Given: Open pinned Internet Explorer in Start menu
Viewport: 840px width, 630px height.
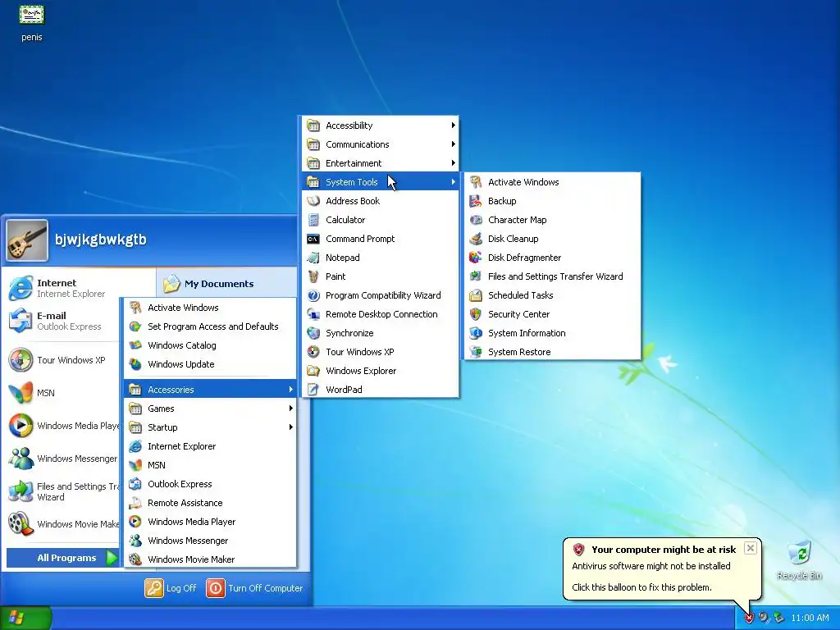Looking at the screenshot, I should pos(60,288).
